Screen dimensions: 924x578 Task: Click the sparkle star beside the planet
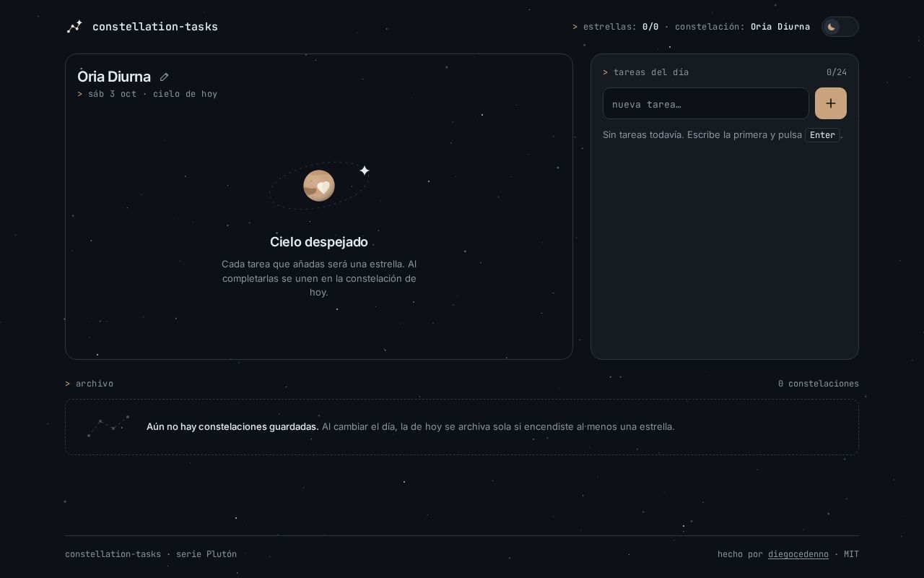pyautogui.click(x=365, y=171)
